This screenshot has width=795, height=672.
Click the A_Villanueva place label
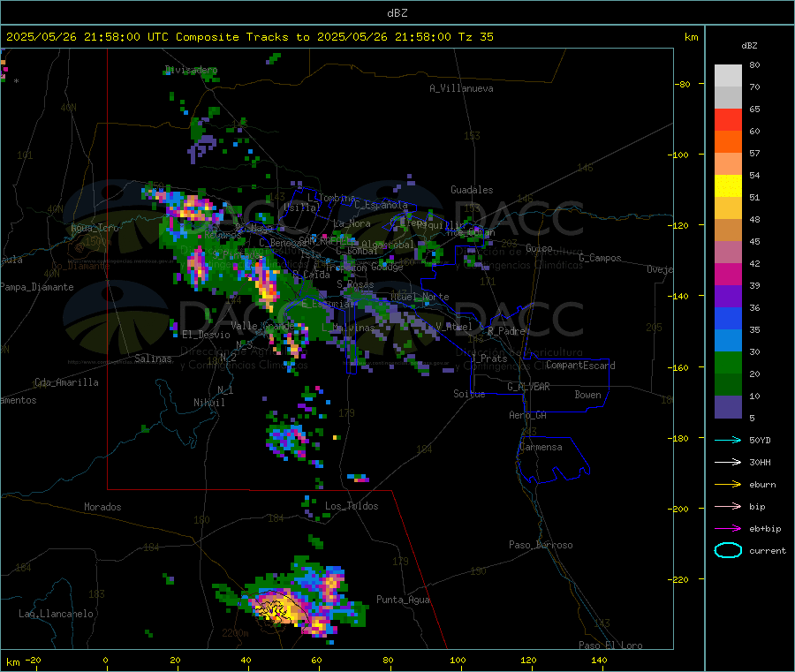coord(461,88)
